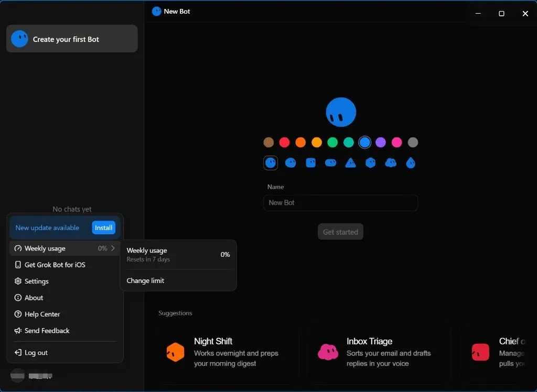Choose Send Feedback from the menu
The image size is (537, 392).
pos(65,331)
